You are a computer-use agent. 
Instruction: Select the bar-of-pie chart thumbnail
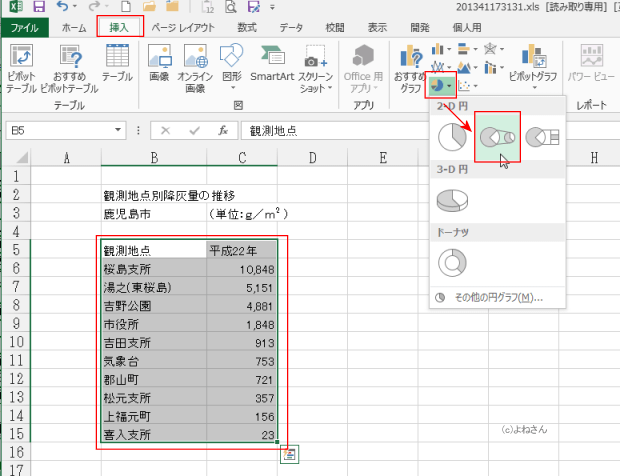(x=542, y=137)
